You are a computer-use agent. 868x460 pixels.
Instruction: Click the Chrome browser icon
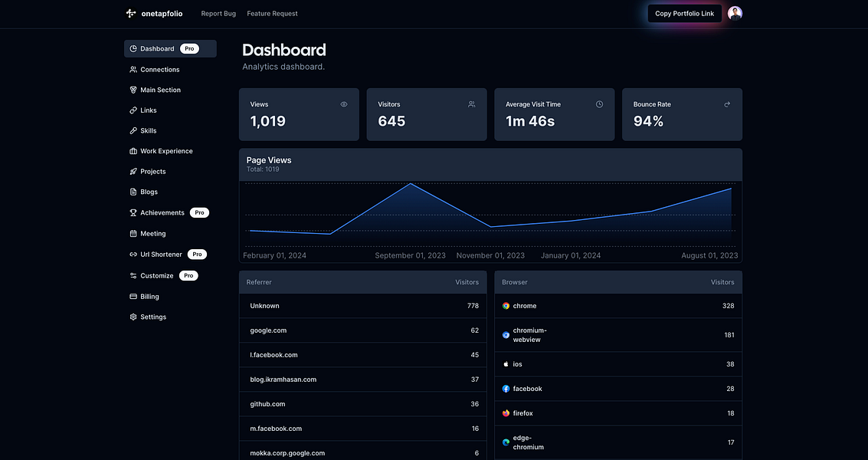(x=506, y=306)
